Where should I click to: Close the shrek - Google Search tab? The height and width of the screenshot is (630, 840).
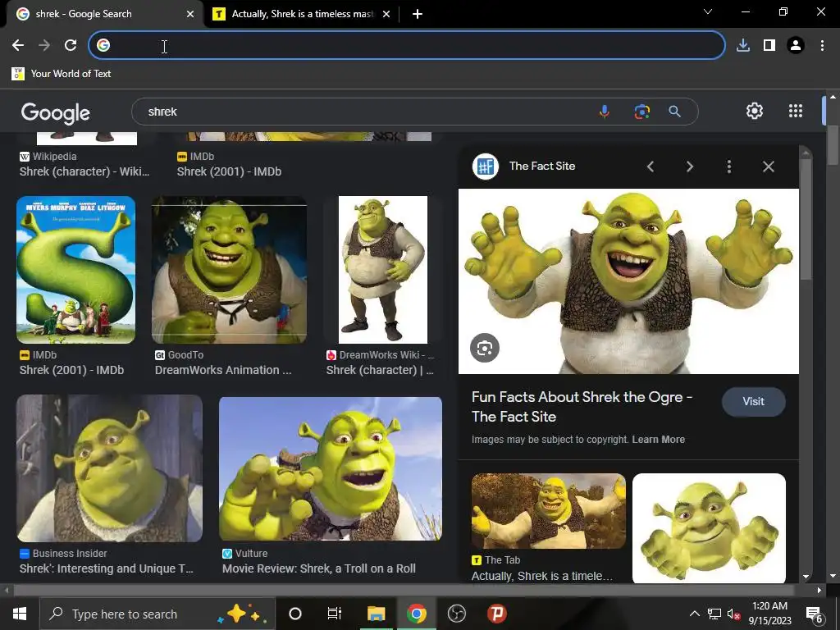pyautogui.click(x=190, y=15)
